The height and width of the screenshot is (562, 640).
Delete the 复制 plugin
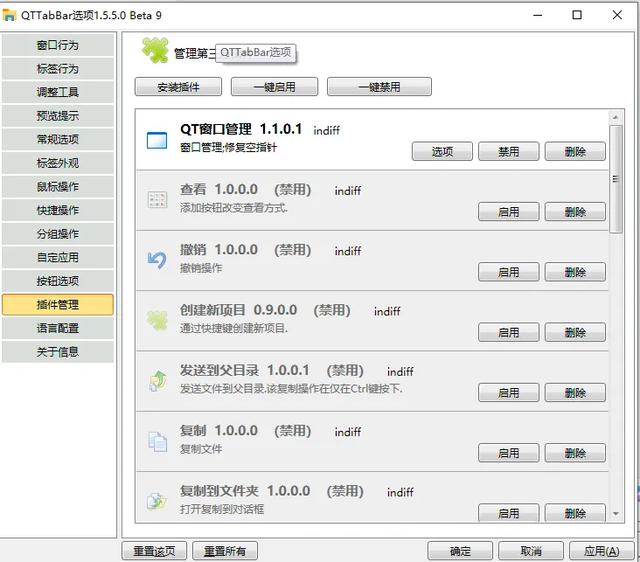pyautogui.click(x=575, y=453)
